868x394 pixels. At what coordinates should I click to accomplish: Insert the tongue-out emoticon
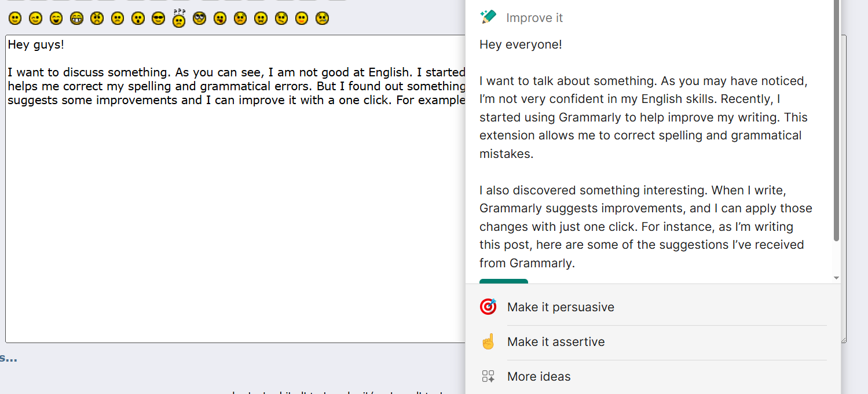tap(219, 19)
